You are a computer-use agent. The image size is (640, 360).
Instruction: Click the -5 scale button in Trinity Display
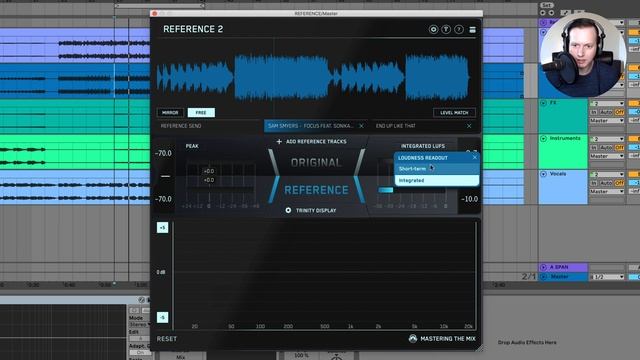(162, 317)
